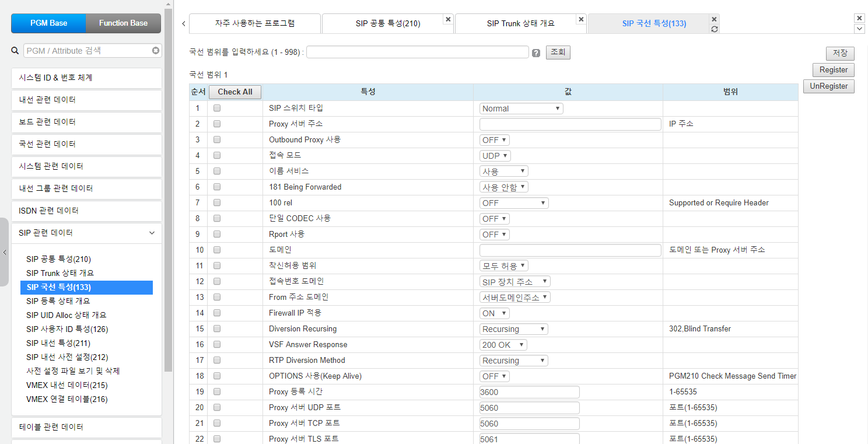Open 시스템 ID & 번호 체계 menu
868x444 pixels.
point(86,78)
